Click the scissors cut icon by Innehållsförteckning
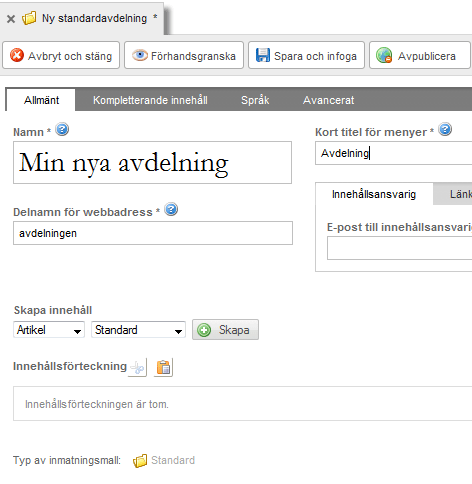This screenshot has width=472, height=484. coord(137,367)
